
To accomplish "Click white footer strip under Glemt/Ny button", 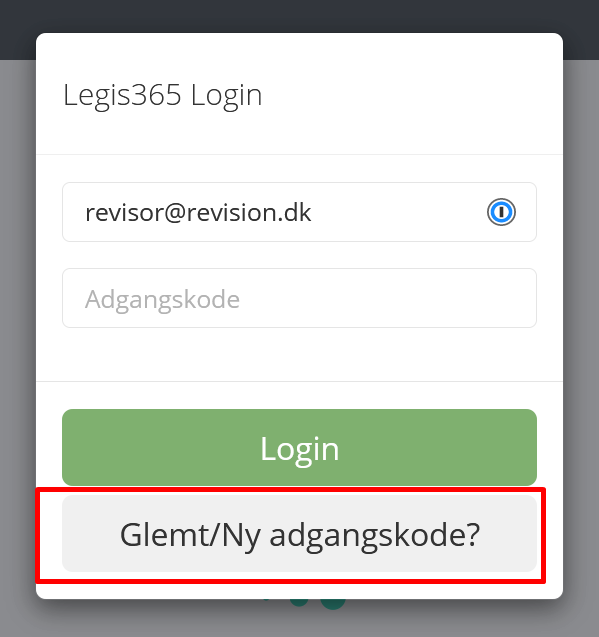I will (300, 586).
